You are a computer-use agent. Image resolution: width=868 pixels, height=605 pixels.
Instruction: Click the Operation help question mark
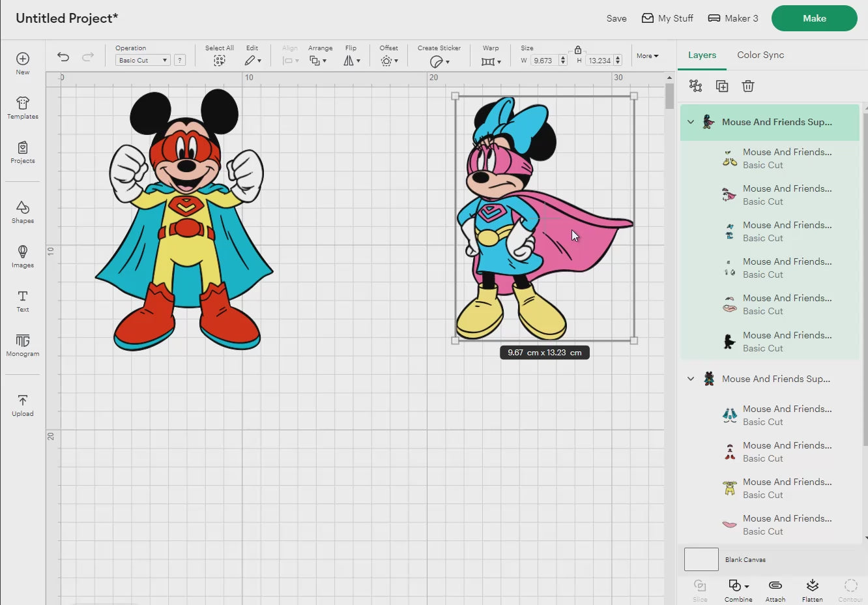180,60
